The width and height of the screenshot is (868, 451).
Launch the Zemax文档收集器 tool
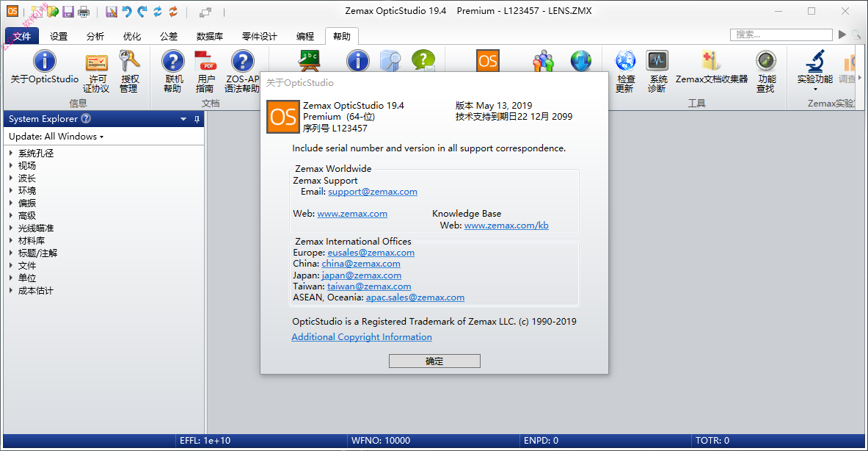(712, 68)
